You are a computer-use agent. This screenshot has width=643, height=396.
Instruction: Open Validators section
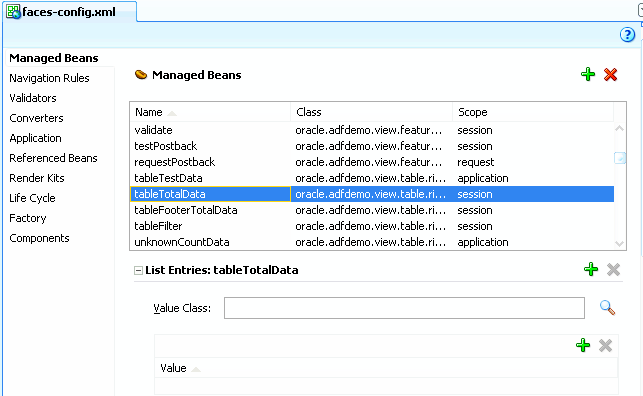[x=33, y=98]
